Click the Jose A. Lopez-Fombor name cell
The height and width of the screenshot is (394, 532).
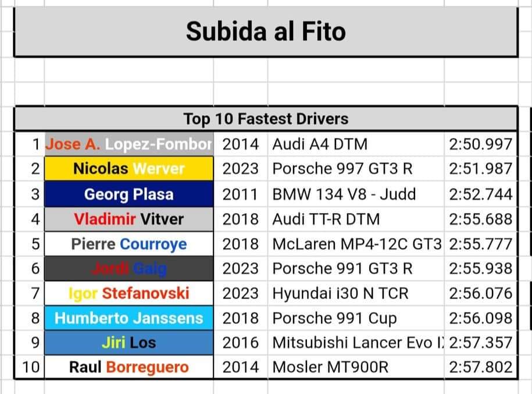pyautogui.click(x=129, y=144)
